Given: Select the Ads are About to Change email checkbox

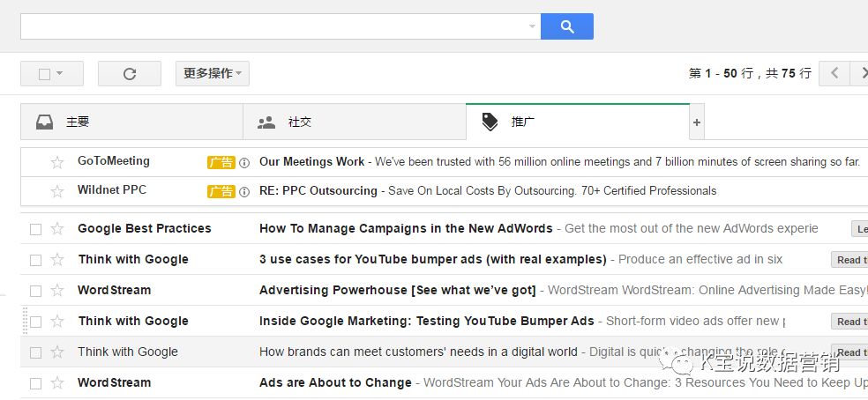Looking at the screenshot, I should click(36, 383).
